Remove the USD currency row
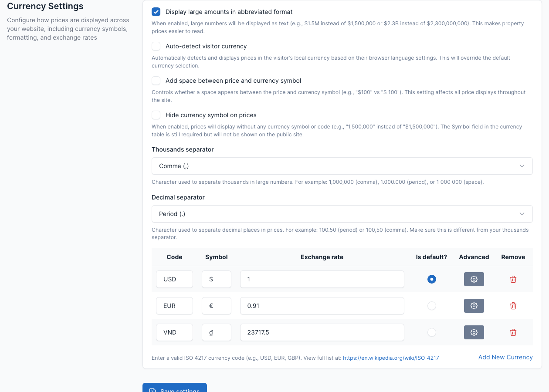Screen dimensions: 549x392 pyautogui.click(x=513, y=279)
